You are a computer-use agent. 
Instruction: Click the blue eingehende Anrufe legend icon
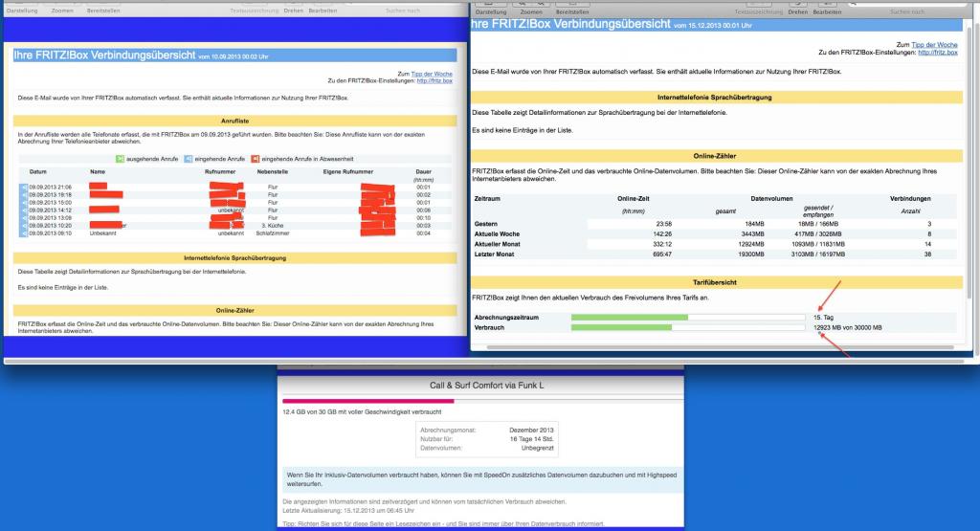[189, 159]
